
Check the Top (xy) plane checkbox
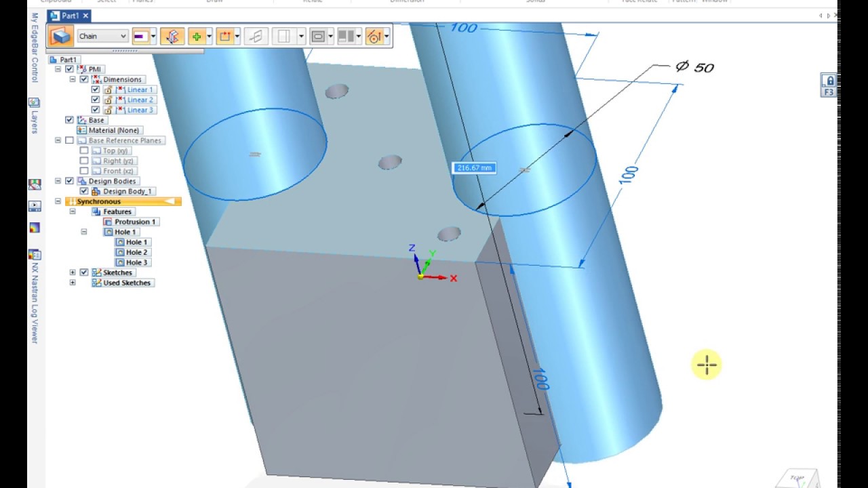84,150
